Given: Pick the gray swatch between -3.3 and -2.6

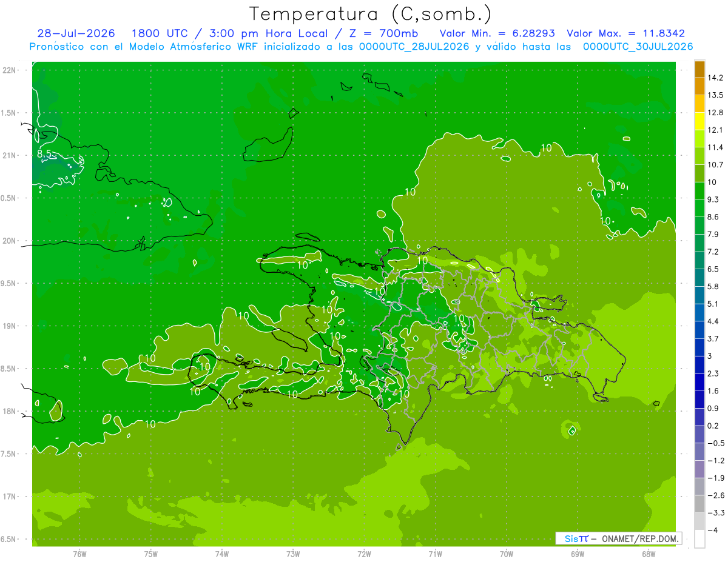Looking at the screenshot, I should pos(699,504).
